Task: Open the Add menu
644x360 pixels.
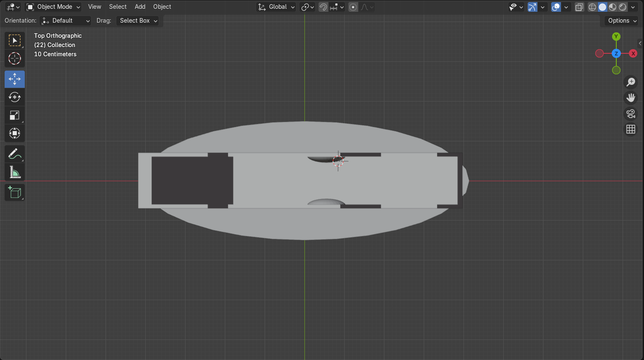Action: coord(140,7)
